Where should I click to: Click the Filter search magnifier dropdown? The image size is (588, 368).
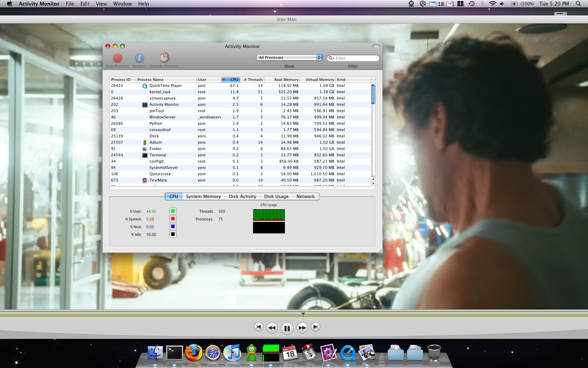[331, 58]
